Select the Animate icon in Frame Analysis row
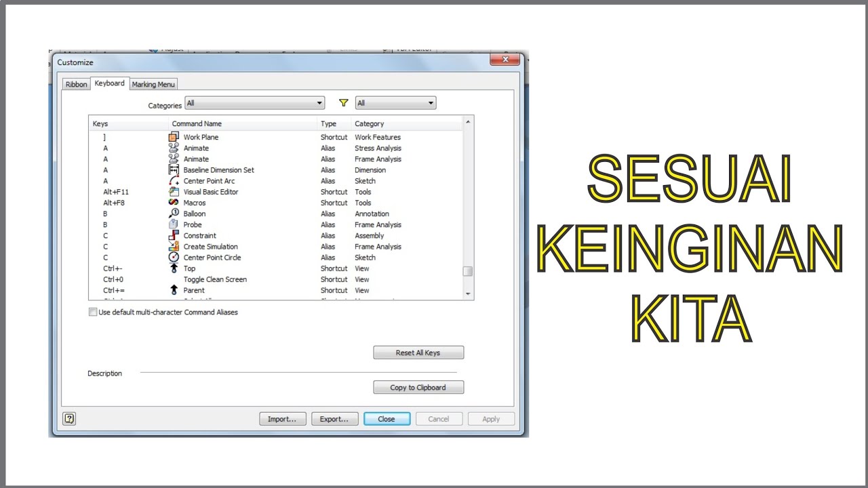The image size is (868, 488). tap(174, 159)
